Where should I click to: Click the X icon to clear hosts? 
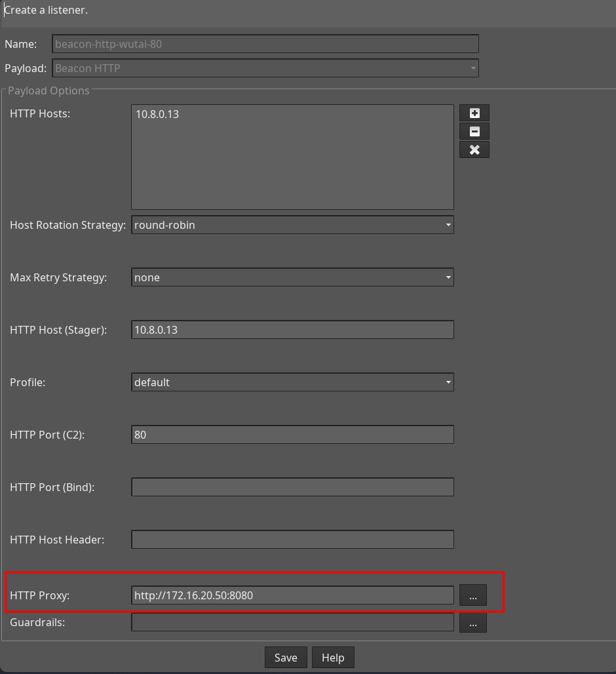point(474,150)
